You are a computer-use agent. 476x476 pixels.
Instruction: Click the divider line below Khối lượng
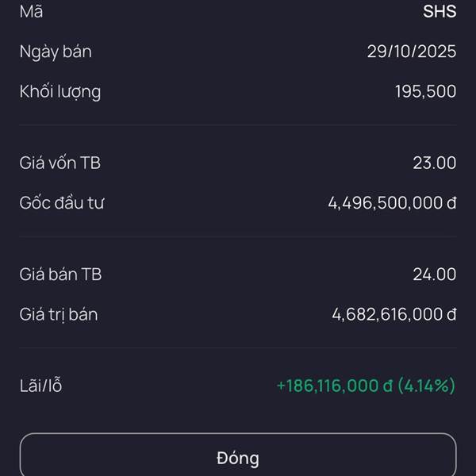click(x=238, y=125)
